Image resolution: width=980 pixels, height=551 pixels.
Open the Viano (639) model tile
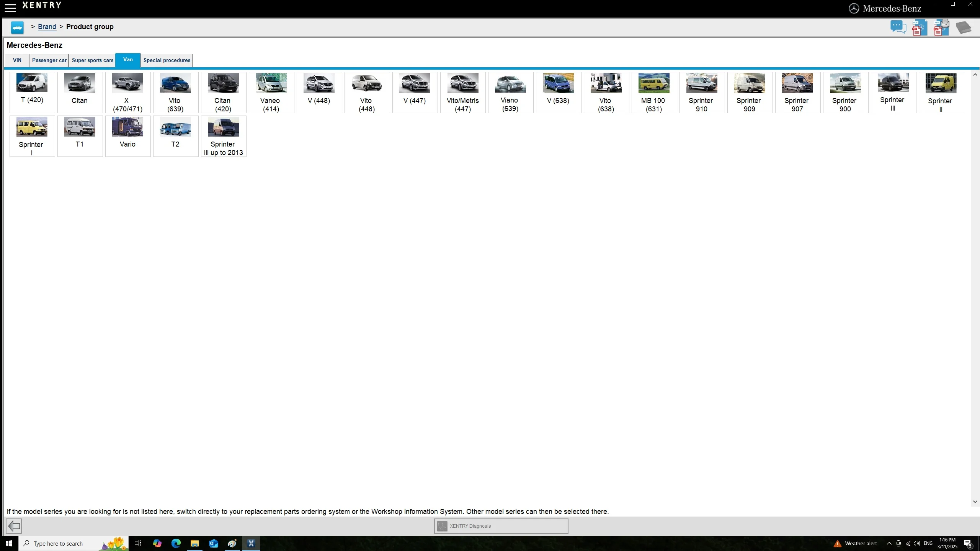pos(511,93)
